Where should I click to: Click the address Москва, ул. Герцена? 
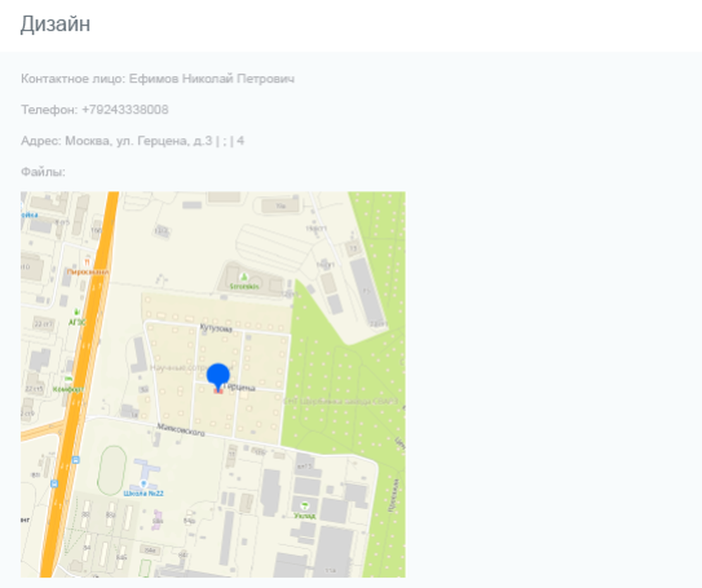[139, 141]
